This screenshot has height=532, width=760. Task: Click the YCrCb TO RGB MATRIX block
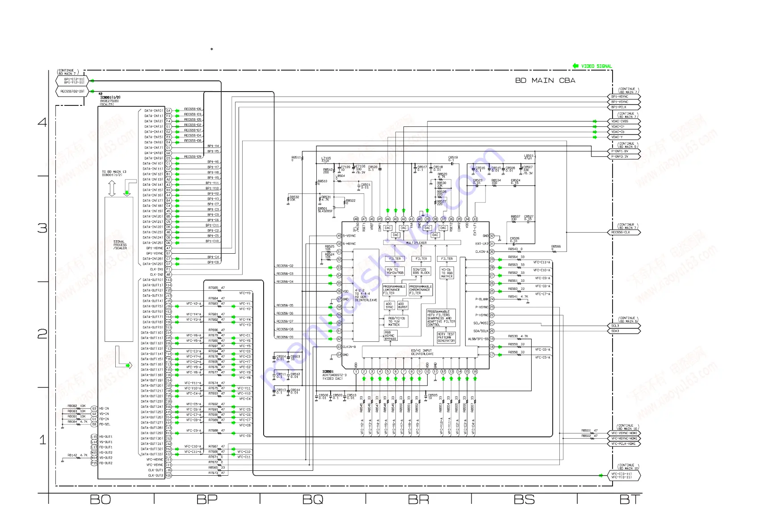click(447, 273)
